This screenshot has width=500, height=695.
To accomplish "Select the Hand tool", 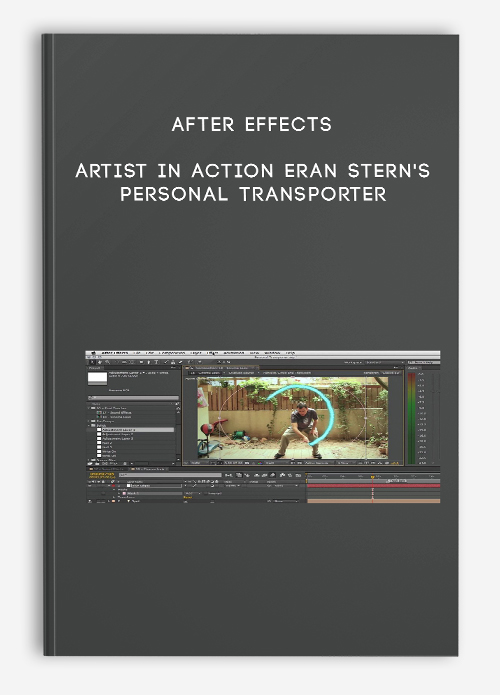I will 100,362.
